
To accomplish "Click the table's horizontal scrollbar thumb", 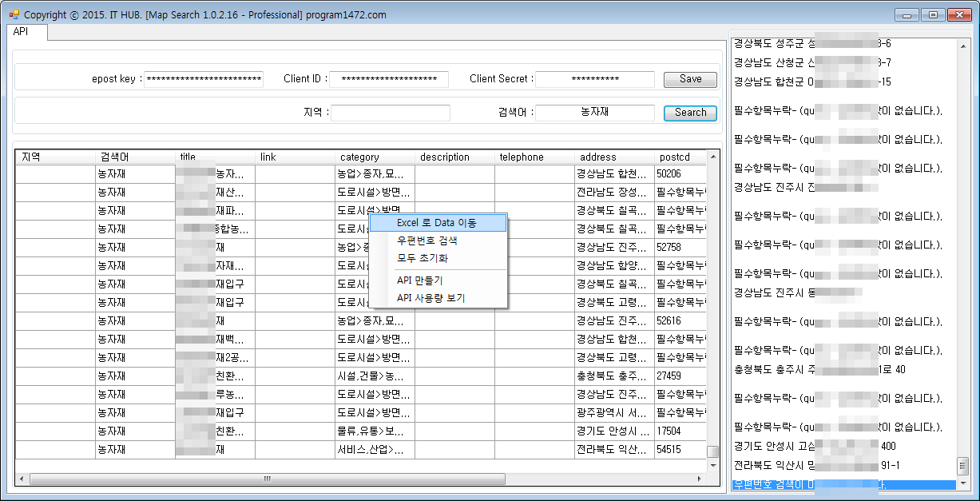I will click(x=267, y=479).
